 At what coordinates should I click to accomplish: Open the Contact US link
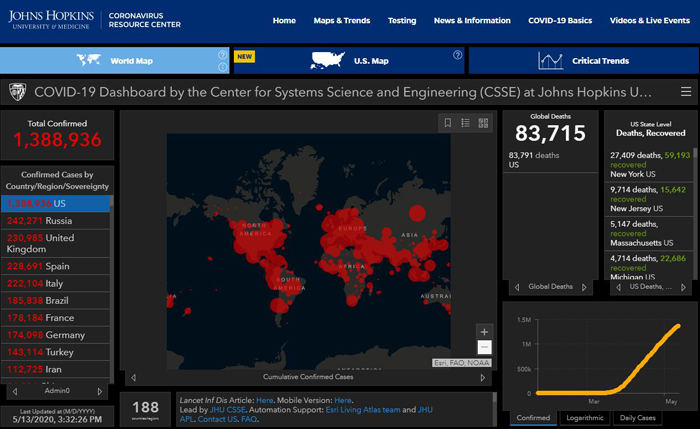coord(217,419)
